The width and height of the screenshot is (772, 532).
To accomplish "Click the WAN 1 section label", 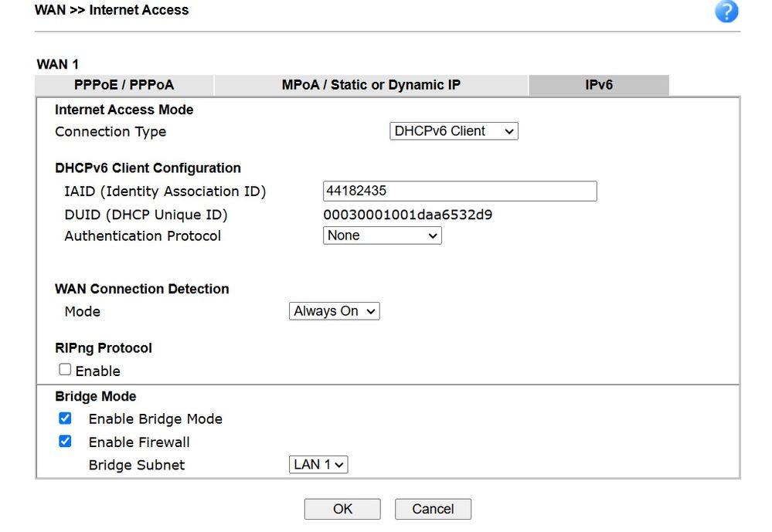I will pyautogui.click(x=57, y=64).
